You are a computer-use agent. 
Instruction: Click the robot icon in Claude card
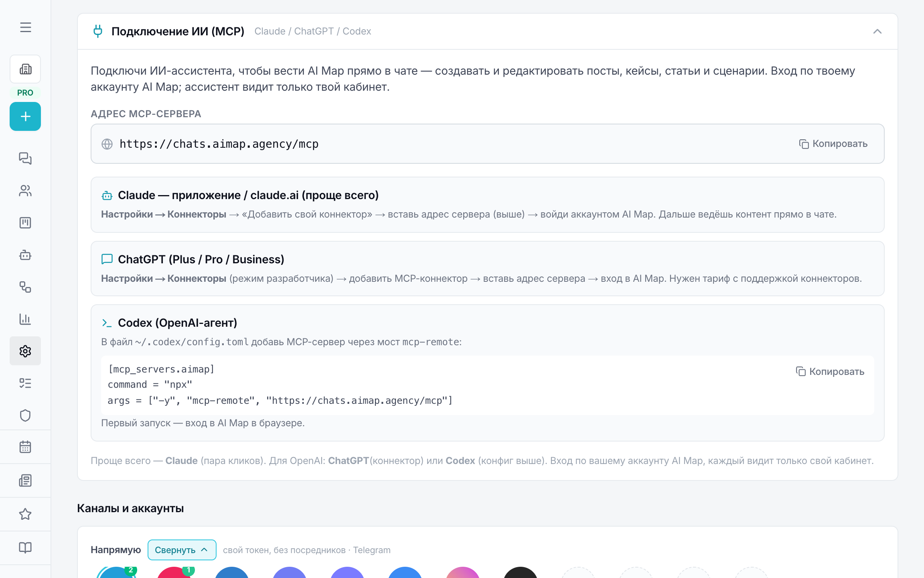point(107,195)
